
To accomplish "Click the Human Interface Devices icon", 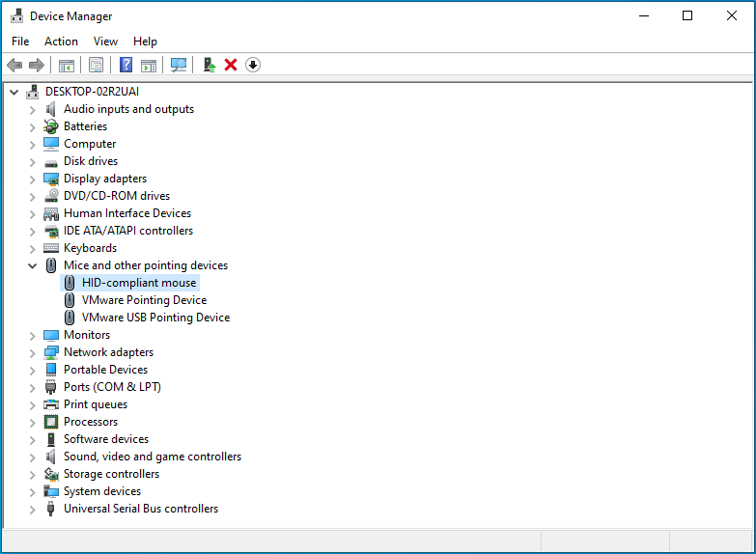I will (50, 213).
